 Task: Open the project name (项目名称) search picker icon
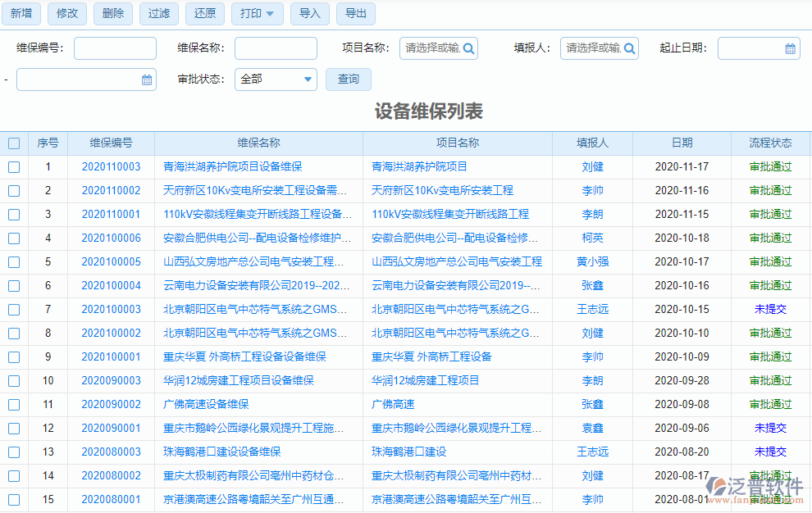click(468, 49)
